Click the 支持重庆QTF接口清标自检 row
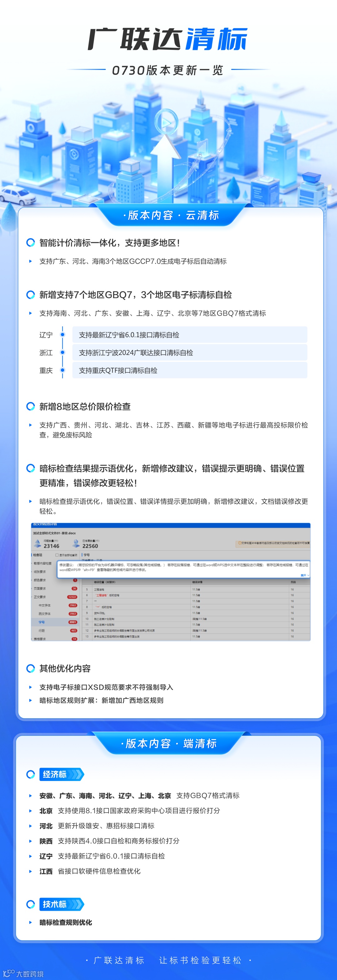This screenshot has width=337, height=980. click(x=190, y=370)
